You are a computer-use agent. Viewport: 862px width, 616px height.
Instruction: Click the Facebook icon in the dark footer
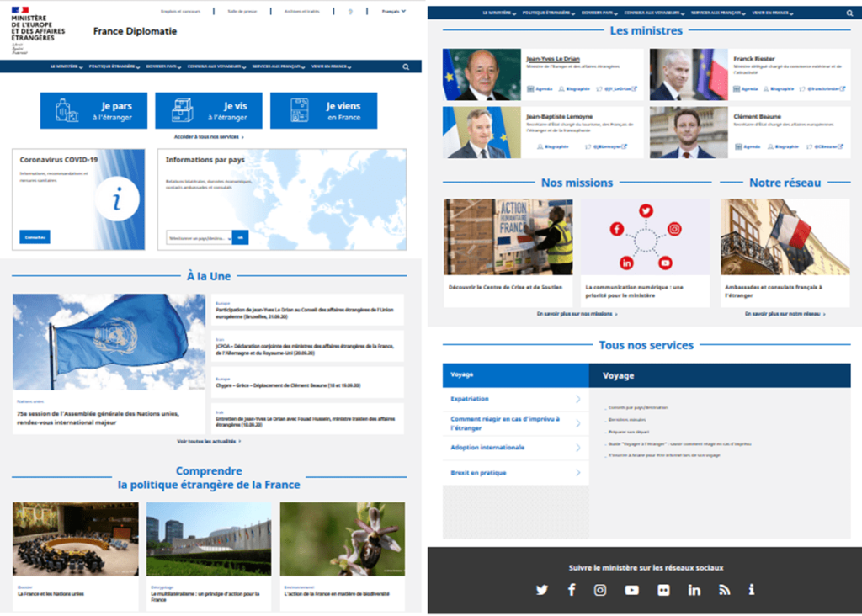click(572, 590)
